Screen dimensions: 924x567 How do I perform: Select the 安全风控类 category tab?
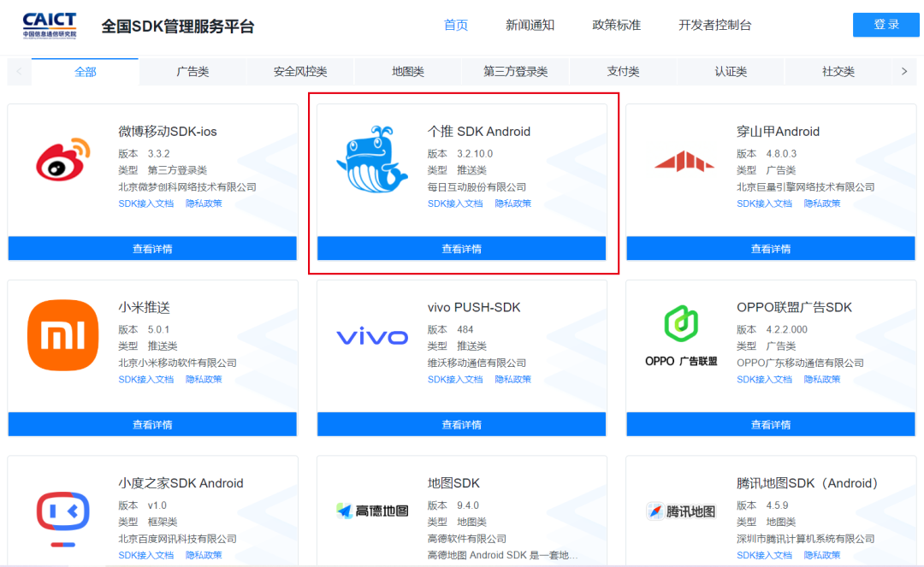300,72
